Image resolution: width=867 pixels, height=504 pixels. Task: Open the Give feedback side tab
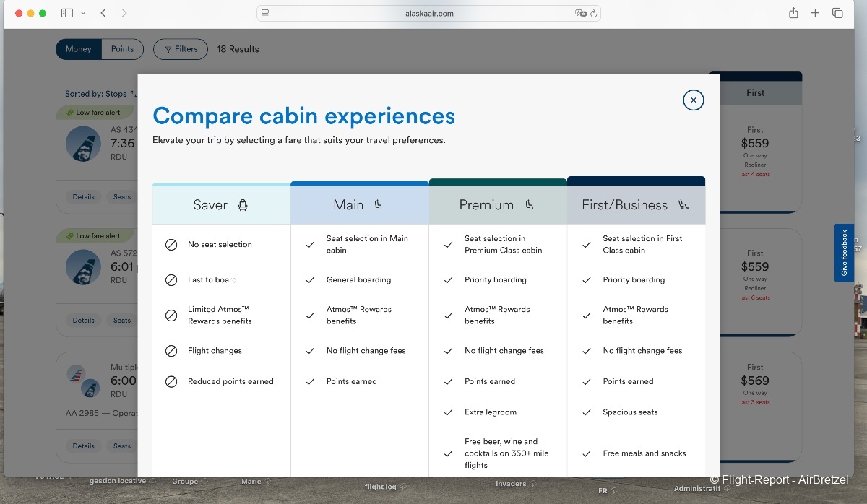pyautogui.click(x=844, y=253)
